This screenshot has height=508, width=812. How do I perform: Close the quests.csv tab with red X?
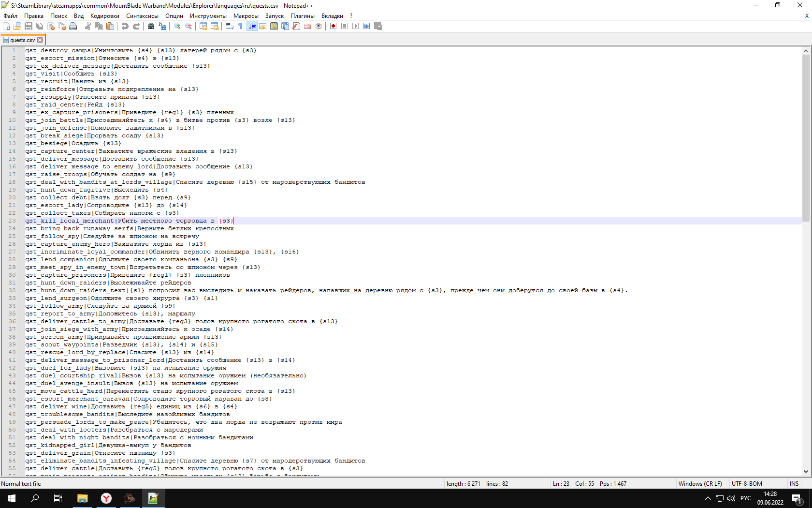click(40, 40)
